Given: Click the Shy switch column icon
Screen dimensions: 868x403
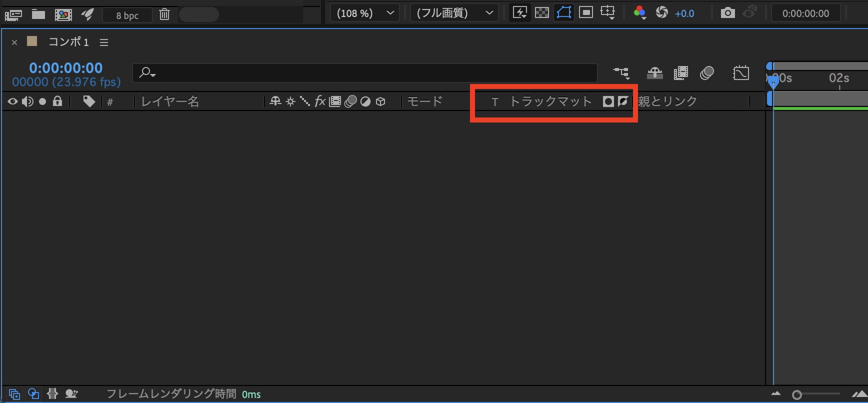Looking at the screenshot, I should pyautogui.click(x=275, y=101).
